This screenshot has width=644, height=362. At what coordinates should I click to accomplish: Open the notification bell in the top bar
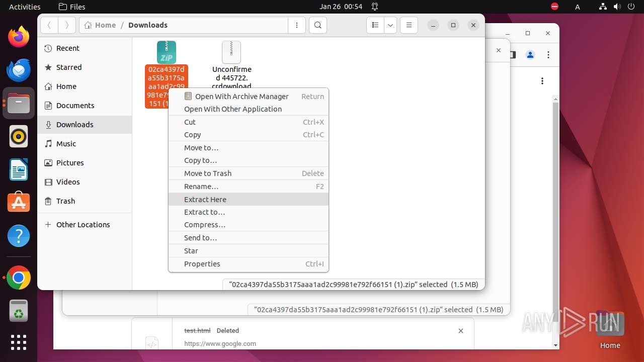375,7
